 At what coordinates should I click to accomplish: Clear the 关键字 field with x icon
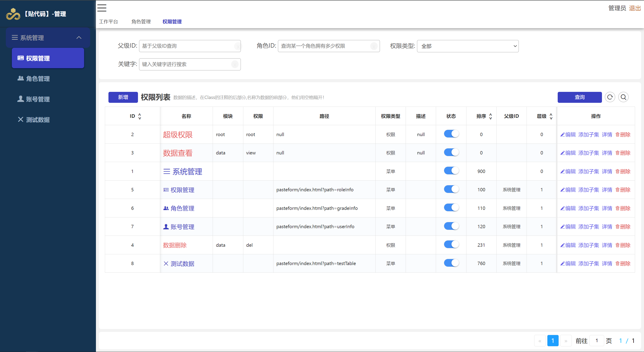point(235,64)
